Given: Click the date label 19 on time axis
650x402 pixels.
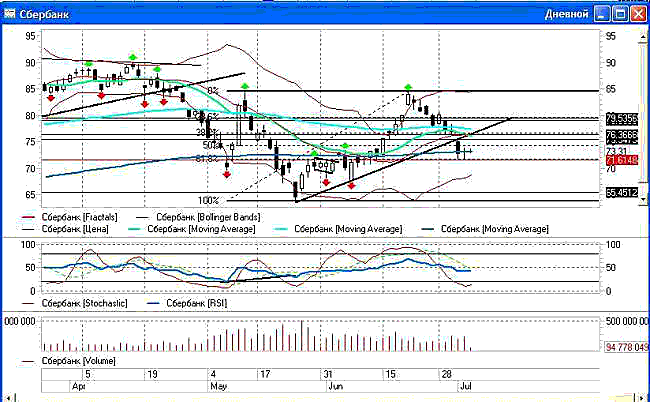Looking at the screenshot, I should coord(153,375).
